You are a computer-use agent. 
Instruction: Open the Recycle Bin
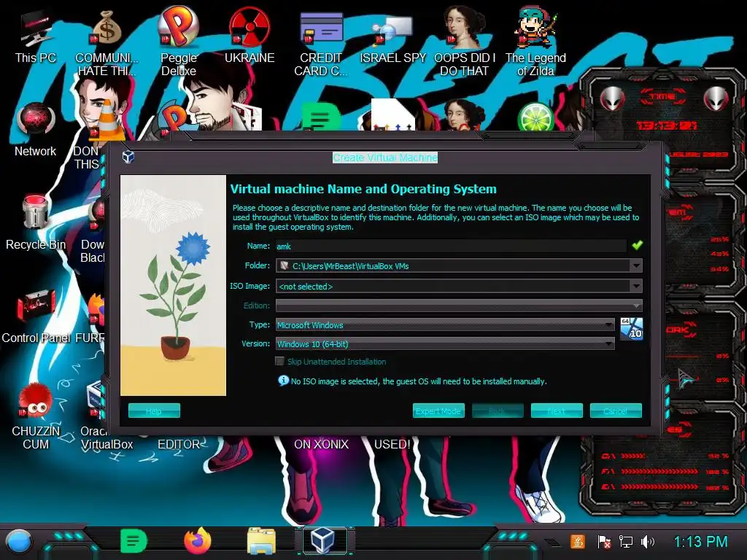point(35,223)
